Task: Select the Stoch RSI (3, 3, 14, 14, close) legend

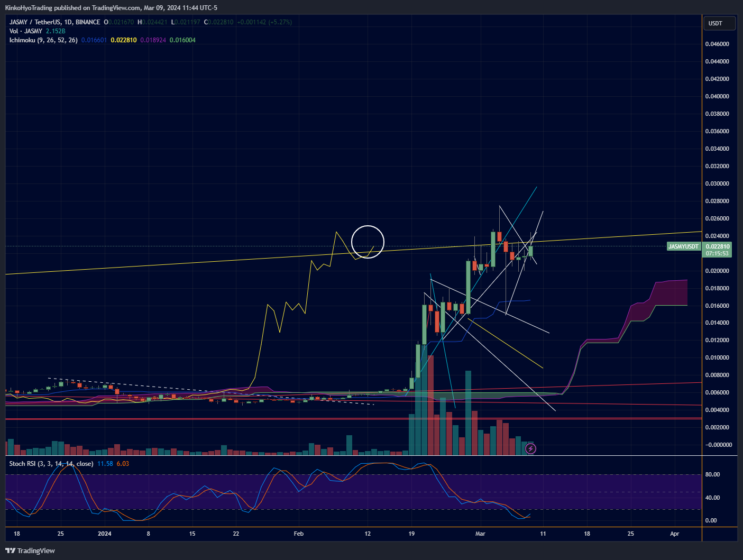Action: click(51, 464)
